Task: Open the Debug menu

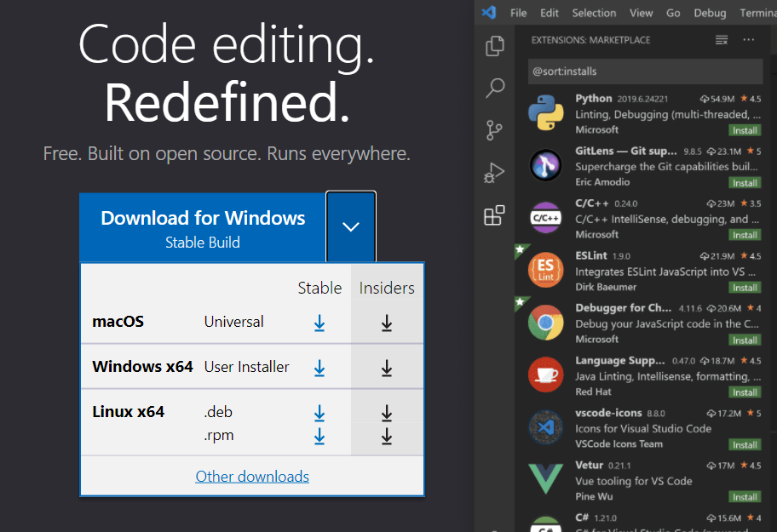Action: (x=710, y=13)
